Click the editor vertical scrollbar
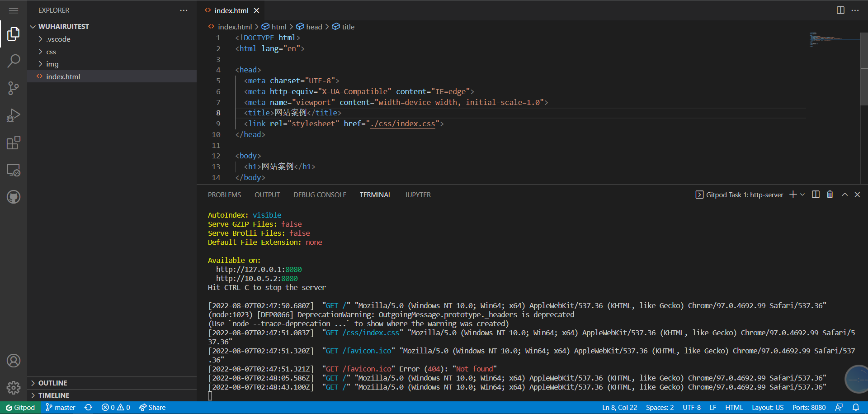 pos(864,68)
